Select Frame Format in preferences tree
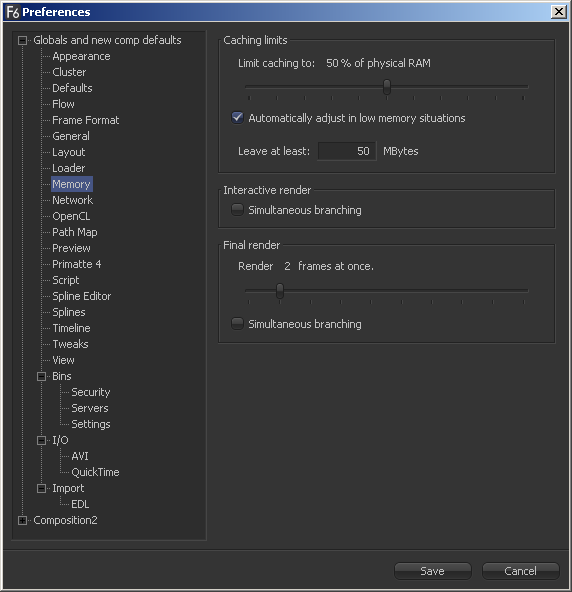This screenshot has height=592, width=572. (85, 120)
